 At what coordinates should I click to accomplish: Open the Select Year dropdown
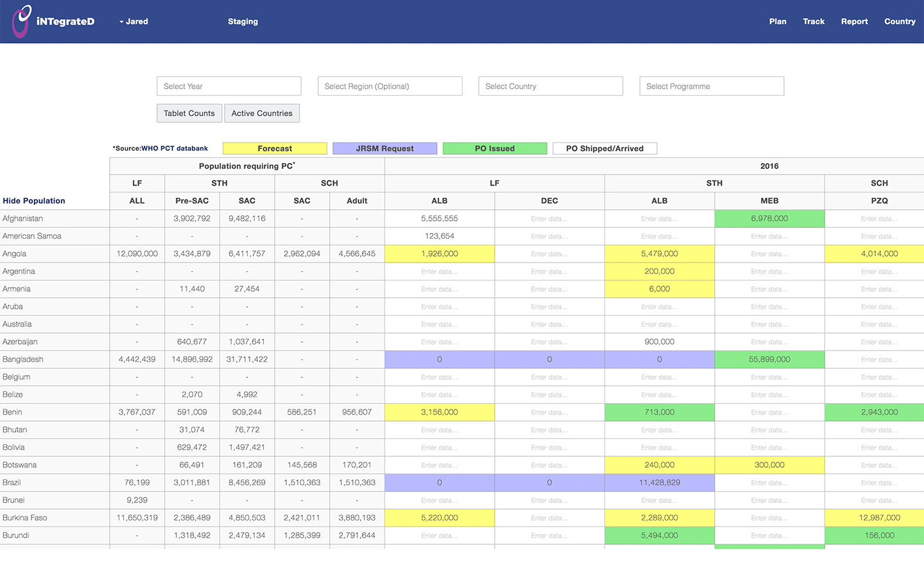229,86
